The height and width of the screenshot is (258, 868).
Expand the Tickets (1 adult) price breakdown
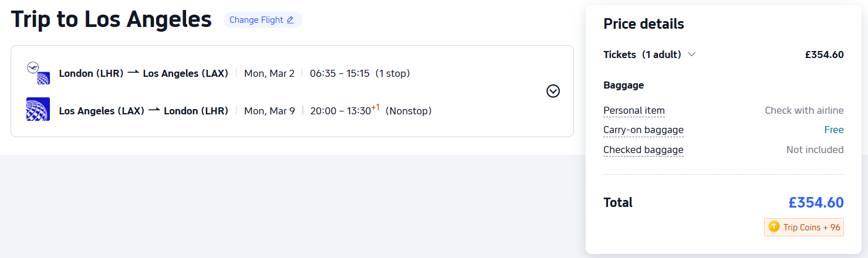coord(642,55)
